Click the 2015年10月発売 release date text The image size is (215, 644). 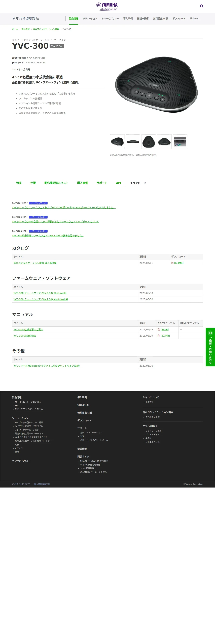click(x=21, y=70)
